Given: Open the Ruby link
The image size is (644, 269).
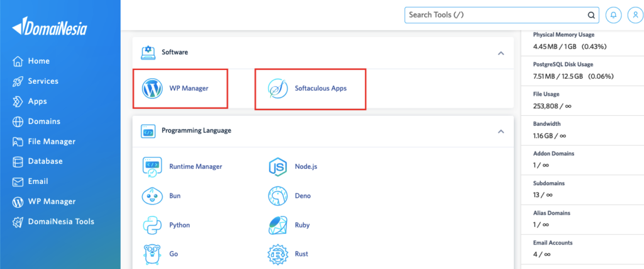Looking at the screenshot, I should pos(303,226).
